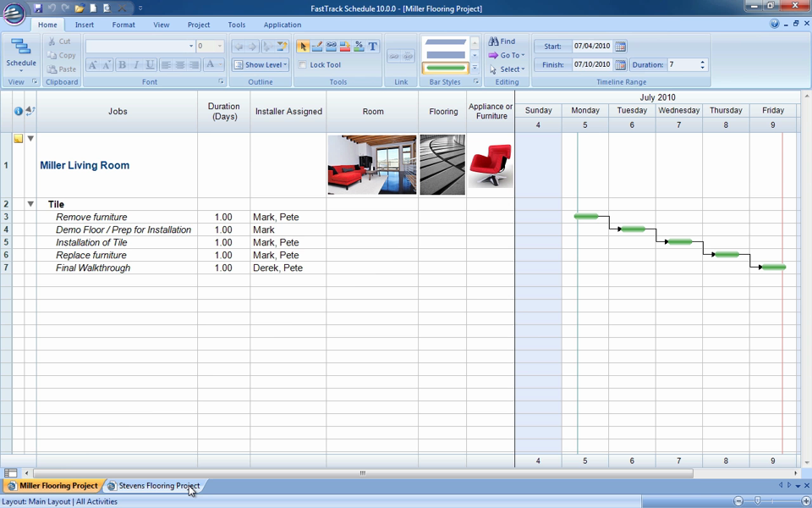Switch to the View ribbon tab
Screen dimensions: 812x508
click(161, 25)
